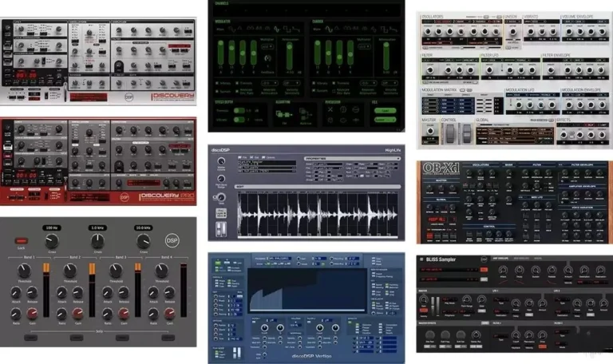Toggle the red Lock button in compressor
This screenshot has height=364, width=613.
(21, 241)
